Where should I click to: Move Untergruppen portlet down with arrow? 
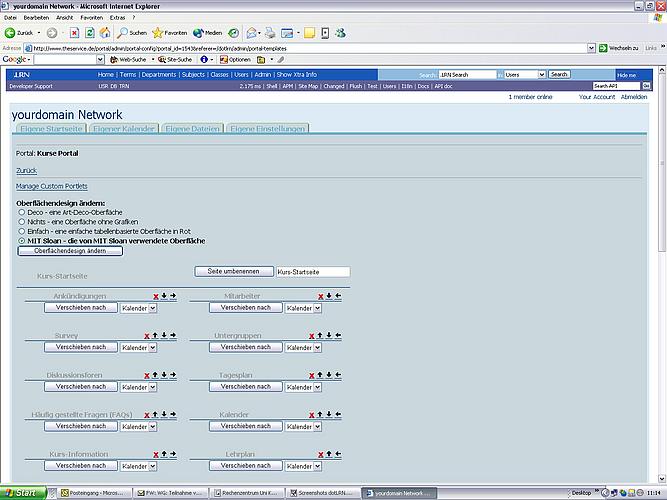[329, 335]
